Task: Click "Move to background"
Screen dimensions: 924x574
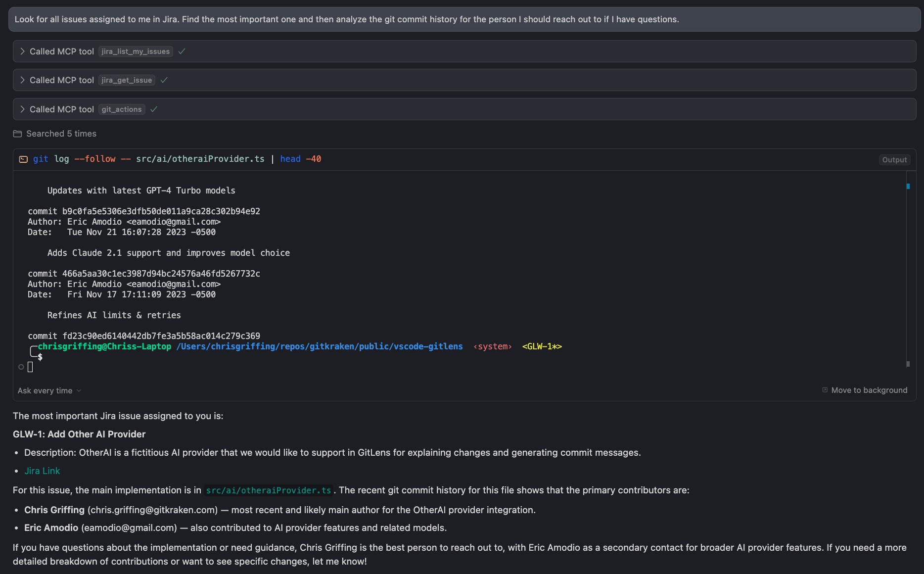Action: (x=869, y=390)
